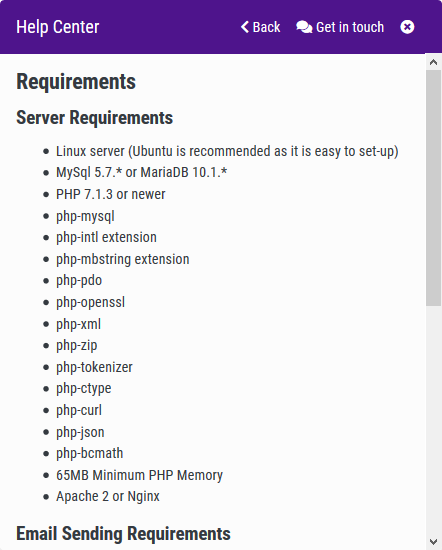
Task: Click the empty scrollbar track below the thumb
Action: pos(434,420)
